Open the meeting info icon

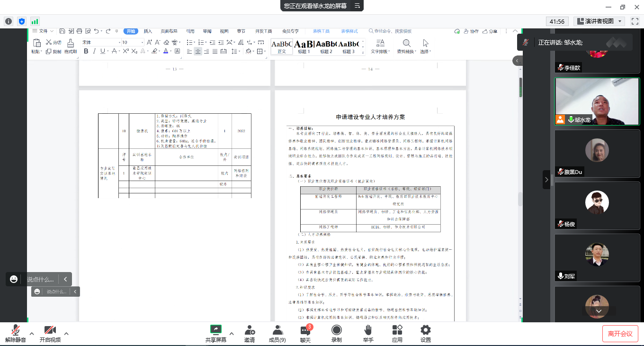coord(9,21)
